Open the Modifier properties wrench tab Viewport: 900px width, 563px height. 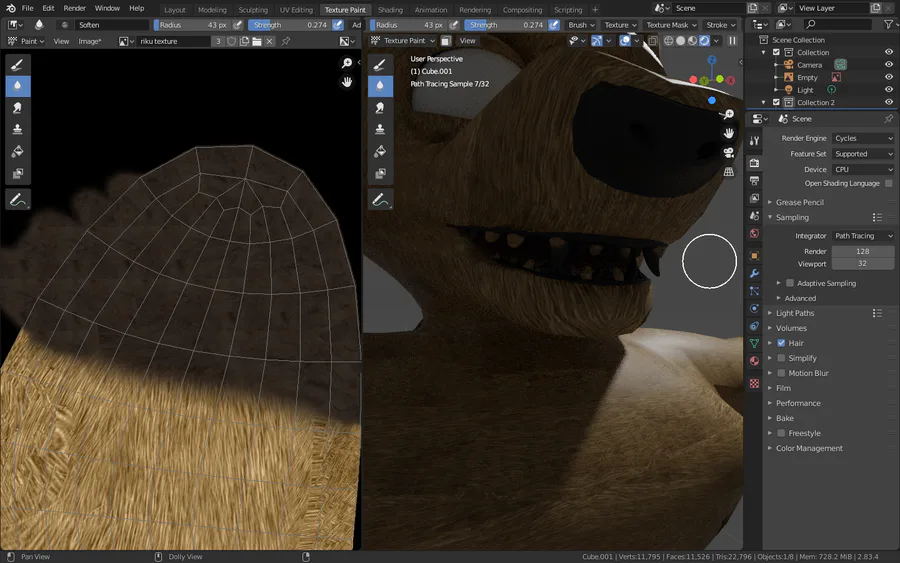click(754, 273)
